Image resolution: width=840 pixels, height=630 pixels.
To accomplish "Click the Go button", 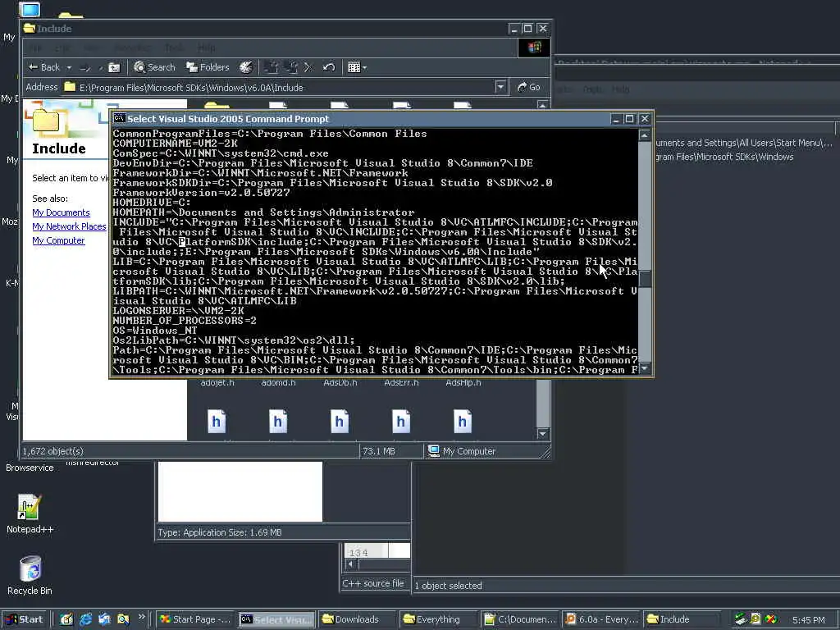I will click(529, 87).
